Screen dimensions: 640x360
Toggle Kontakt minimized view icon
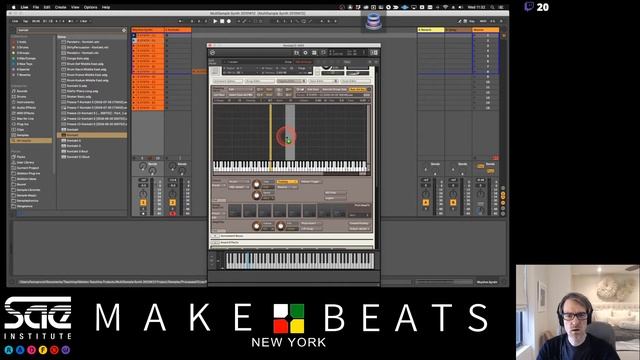click(x=323, y=53)
